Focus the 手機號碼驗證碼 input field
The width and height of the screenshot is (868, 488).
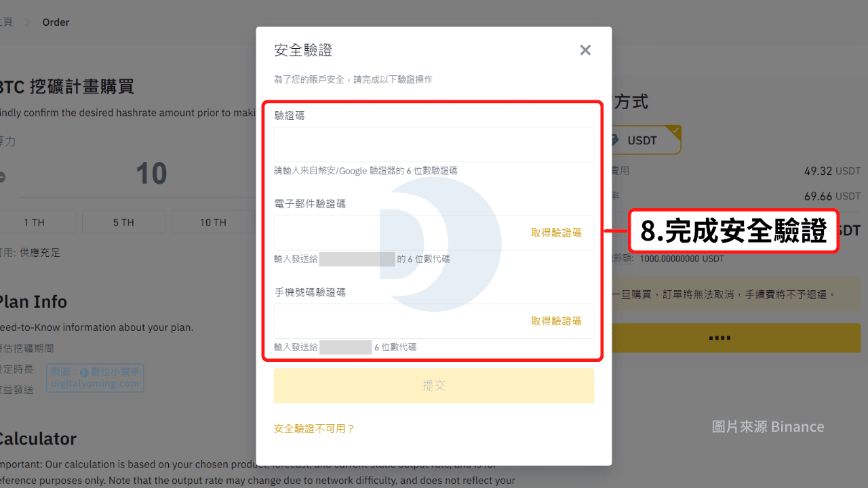pos(434,321)
